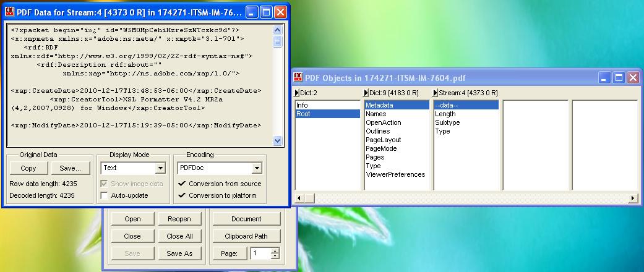Click right arrow of PDF Objects horizontal scrollbar
This screenshot has height=272, width=644.
pos(633,198)
